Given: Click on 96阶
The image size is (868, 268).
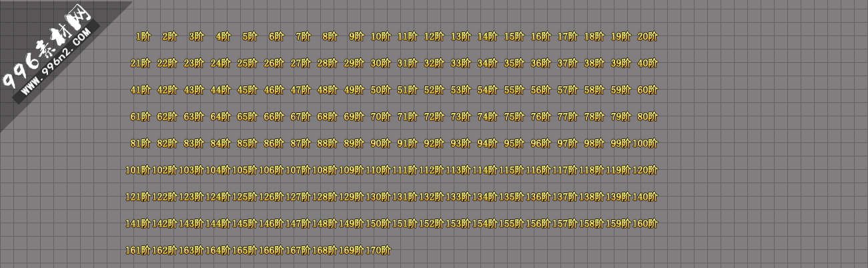Looking at the screenshot, I should pos(541,144).
